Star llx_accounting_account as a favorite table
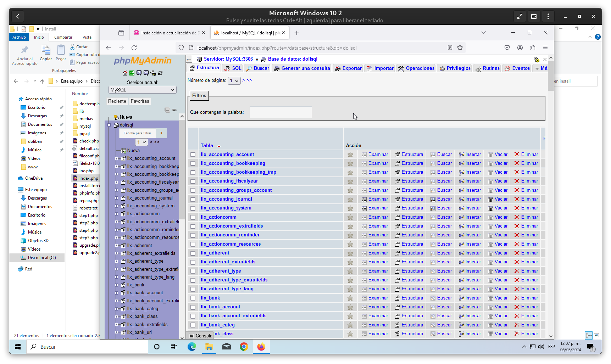 click(350, 155)
